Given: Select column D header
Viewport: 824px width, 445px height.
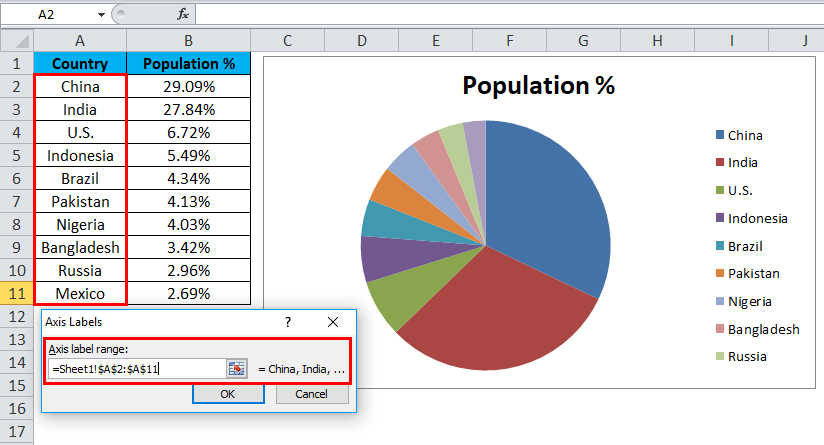Looking at the screenshot, I should pos(362,40).
